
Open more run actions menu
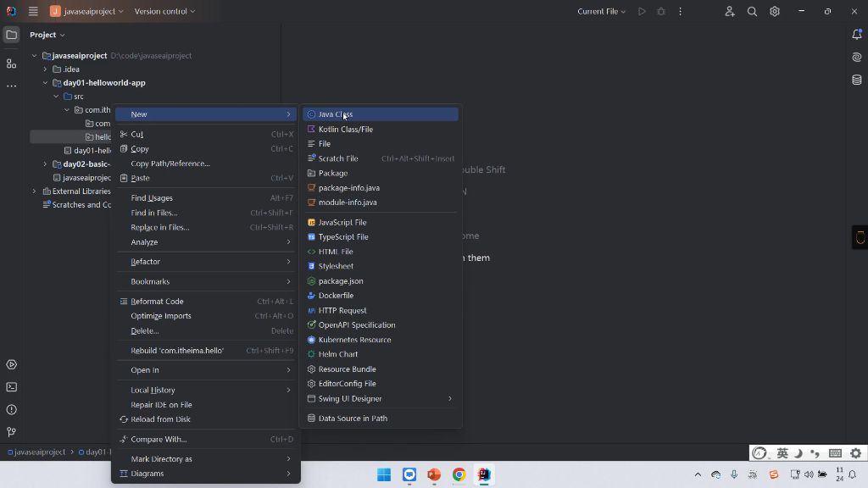(x=681, y=11)
